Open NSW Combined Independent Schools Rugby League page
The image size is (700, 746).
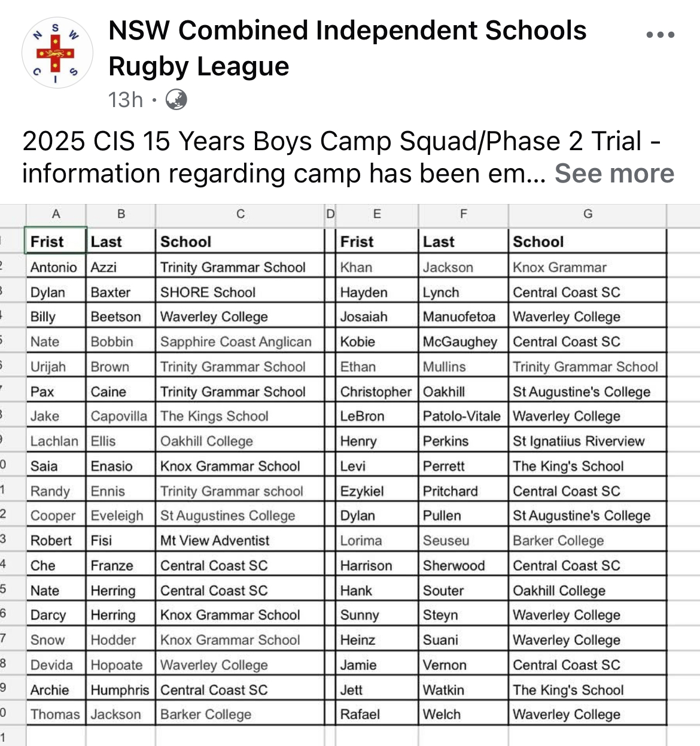pos(347,48)
